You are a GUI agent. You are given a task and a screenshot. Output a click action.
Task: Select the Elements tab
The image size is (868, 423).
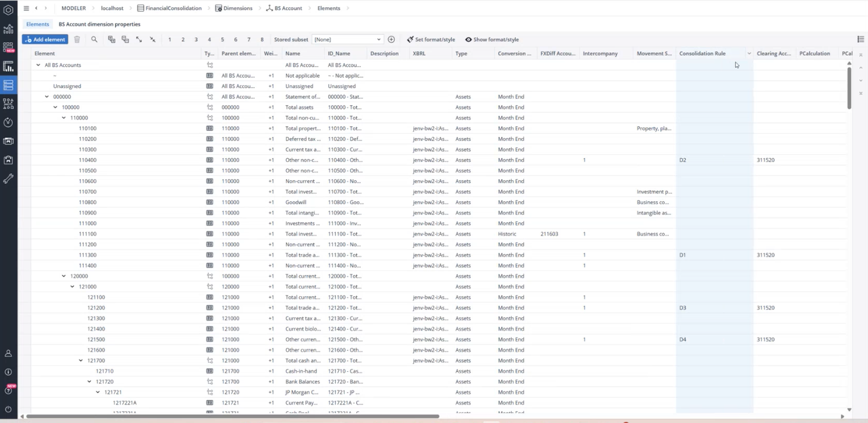click(x=37, y=24)
